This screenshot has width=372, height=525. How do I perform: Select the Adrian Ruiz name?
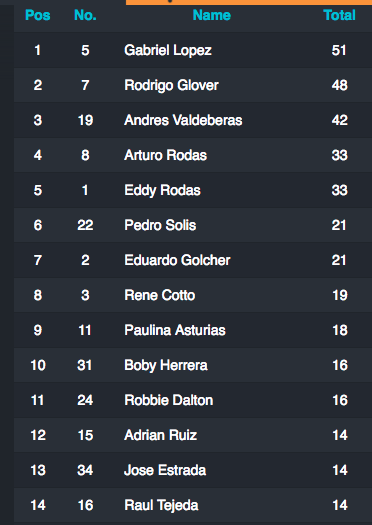tap(160, 435)
